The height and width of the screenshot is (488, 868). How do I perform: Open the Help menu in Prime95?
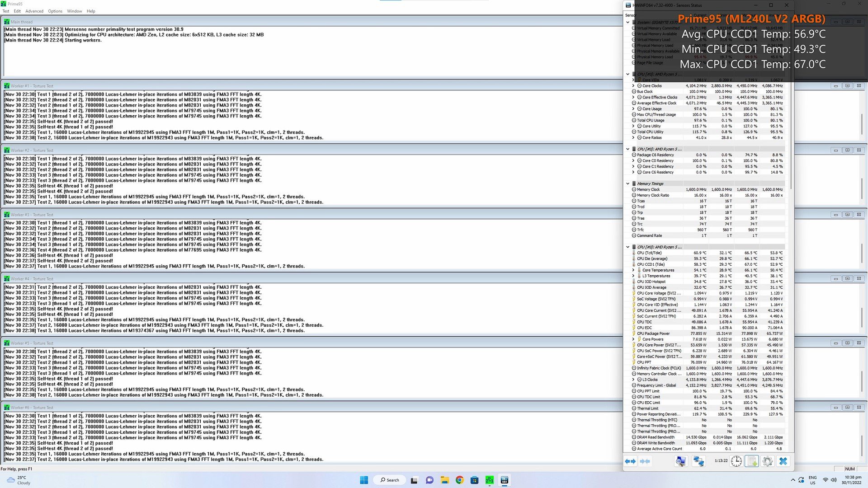[91, 11]
